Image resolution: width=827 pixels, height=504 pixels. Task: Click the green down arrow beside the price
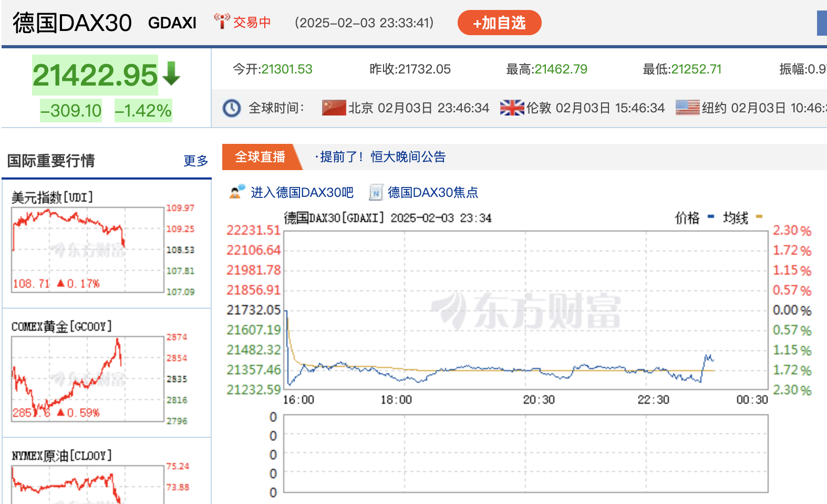click(171, 73)
